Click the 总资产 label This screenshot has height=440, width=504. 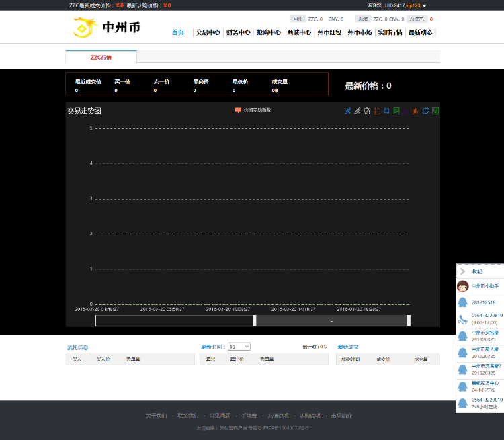pyautogui.click(x=417, y=19)
